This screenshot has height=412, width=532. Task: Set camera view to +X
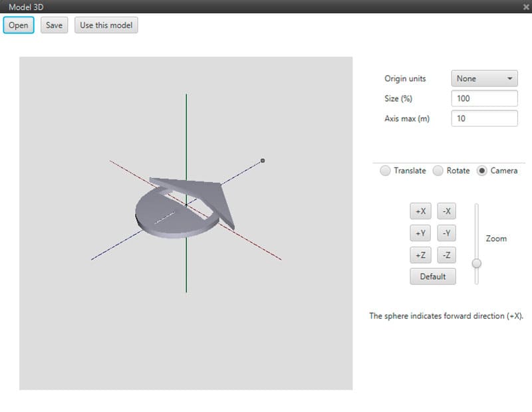point(420,211)
